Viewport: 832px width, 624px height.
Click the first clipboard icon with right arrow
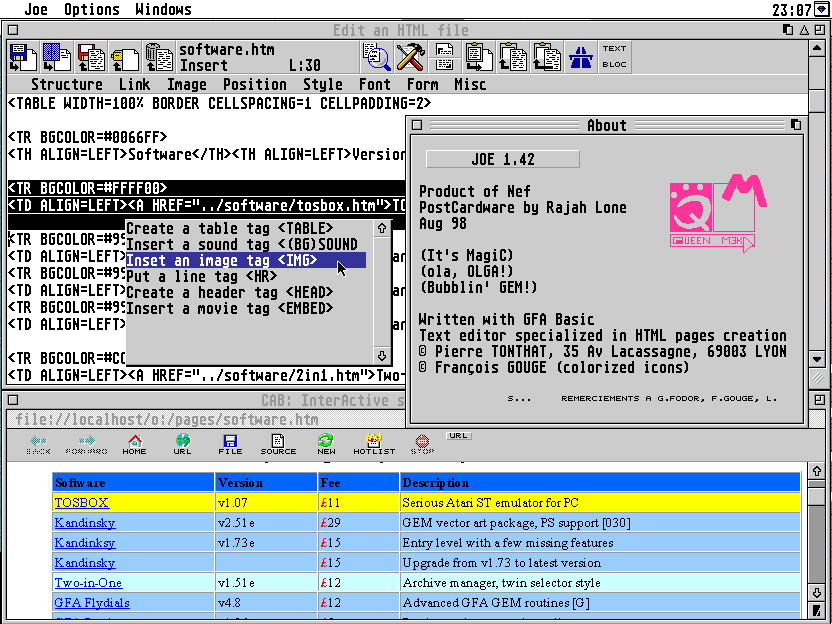tap(479, 57)
